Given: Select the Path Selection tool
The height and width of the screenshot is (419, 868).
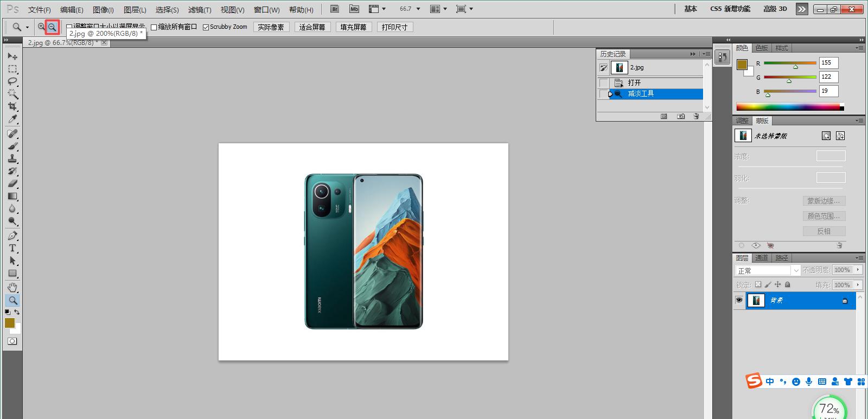Looking at the screenshot, I should pos(12,261).
